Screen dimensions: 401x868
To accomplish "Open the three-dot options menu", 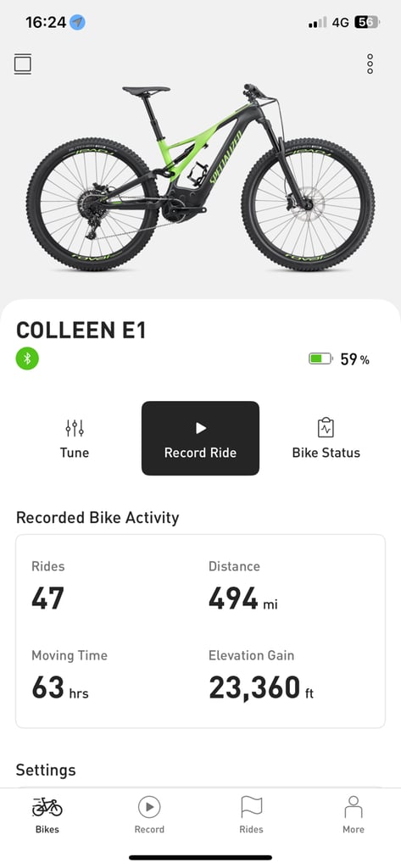I will (x=370, y=64).
